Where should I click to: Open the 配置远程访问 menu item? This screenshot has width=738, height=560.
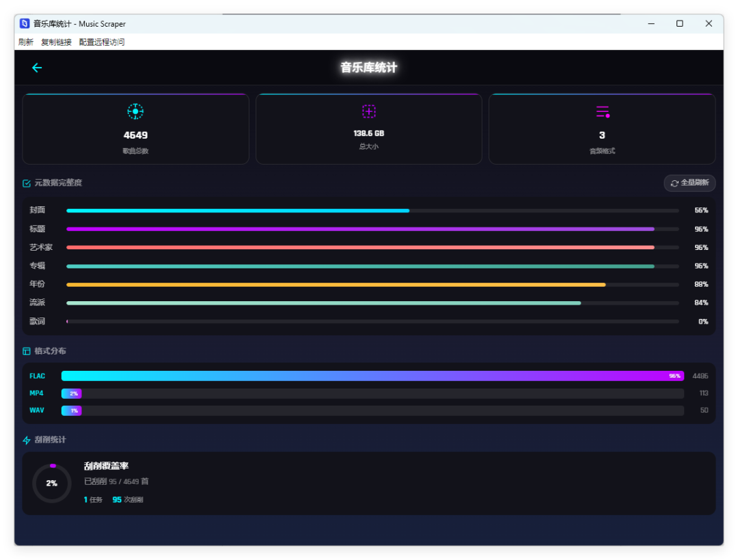coord(102,42)
